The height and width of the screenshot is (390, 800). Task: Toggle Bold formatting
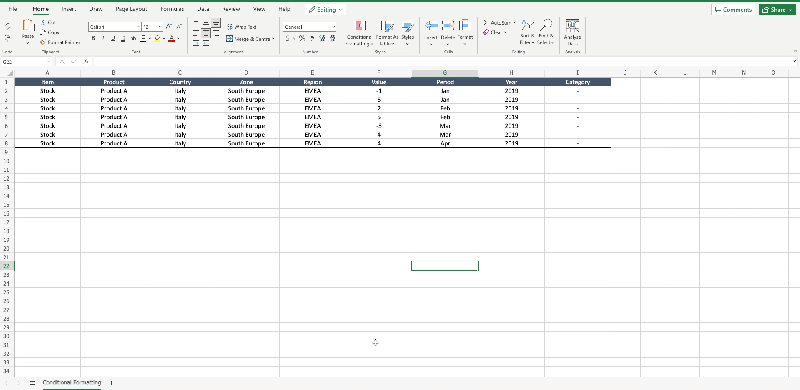coord(93,38)
